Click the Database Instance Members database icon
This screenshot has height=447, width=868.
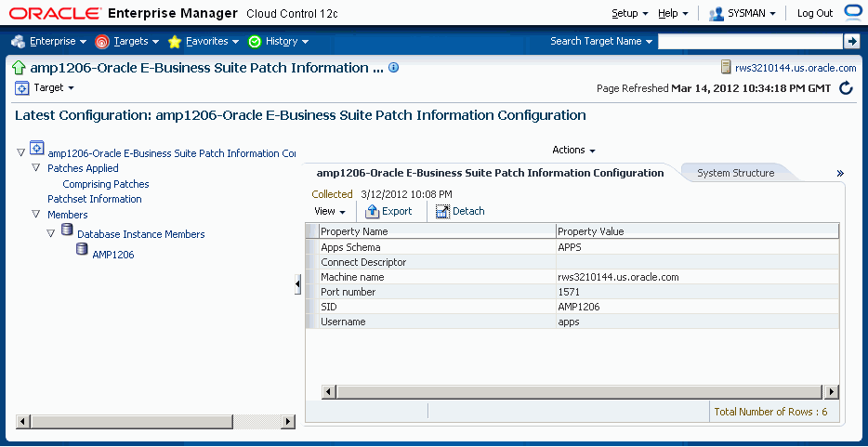tap(67, 230)
